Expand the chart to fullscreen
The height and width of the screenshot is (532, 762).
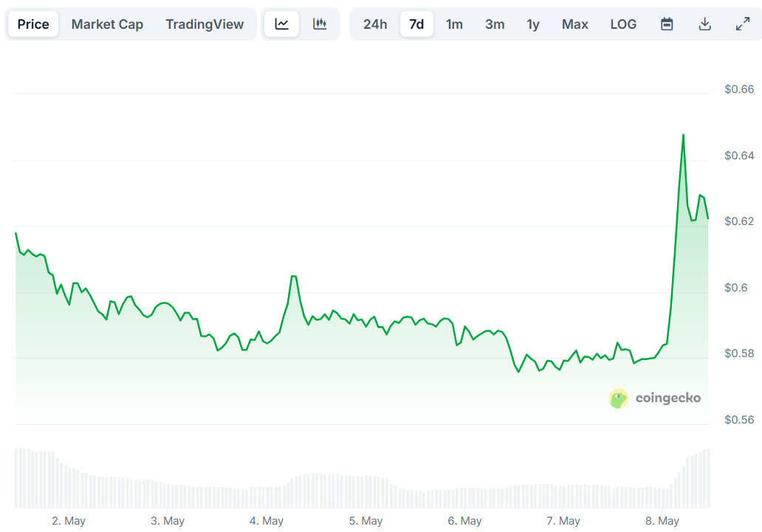[742, 24]
